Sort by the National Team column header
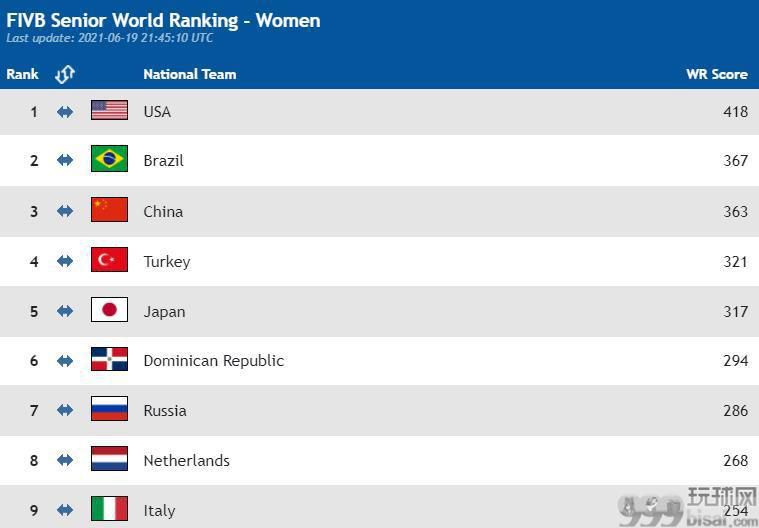The height and width of the screenshot is (528, 759). 190,74
